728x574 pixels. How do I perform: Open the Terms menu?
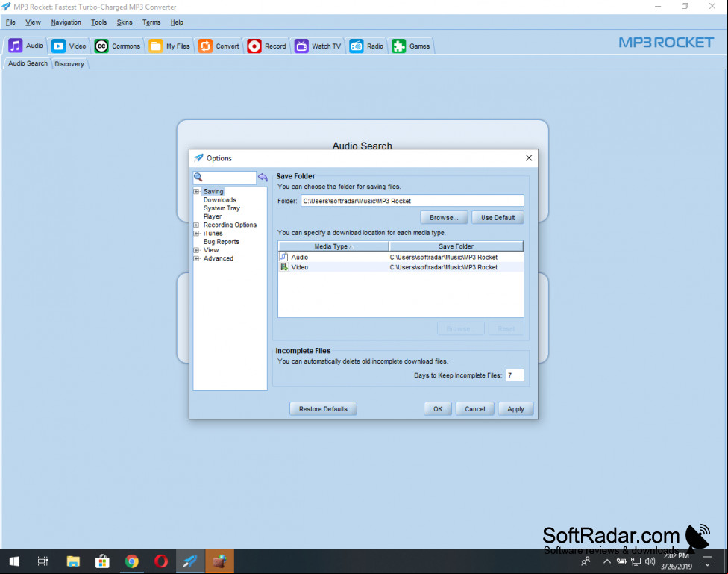pos(151,22)
